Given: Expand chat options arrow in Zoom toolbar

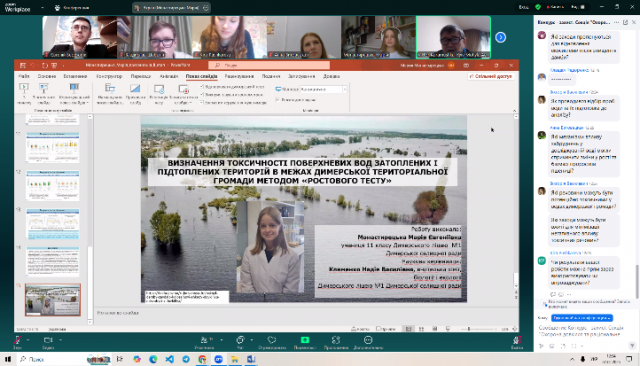Looking at the screenshot, I should click(x=251, y=339).
